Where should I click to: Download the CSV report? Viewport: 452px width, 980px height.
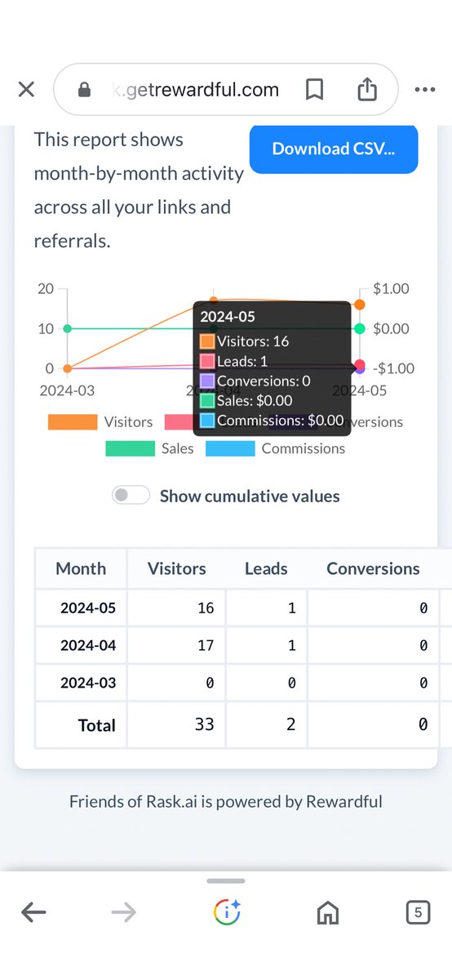334,149
